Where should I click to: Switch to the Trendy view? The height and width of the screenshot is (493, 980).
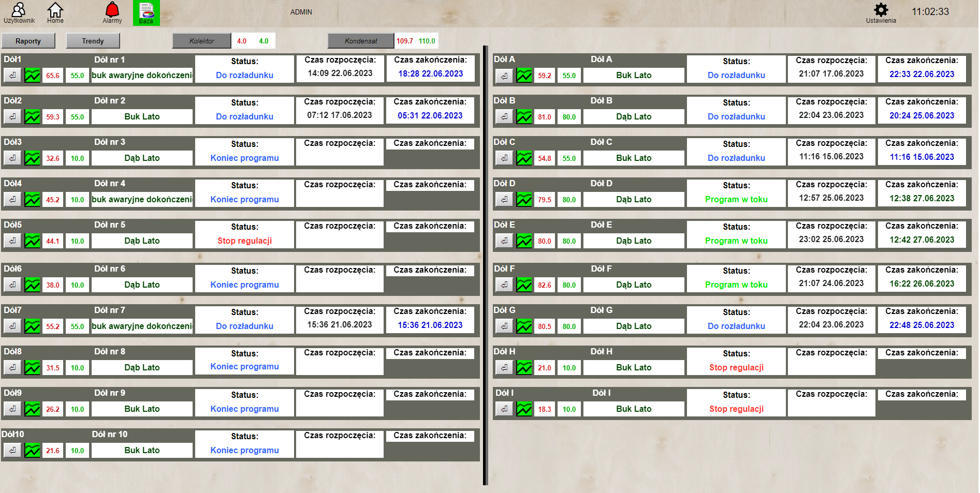click(x=93, y=40)
